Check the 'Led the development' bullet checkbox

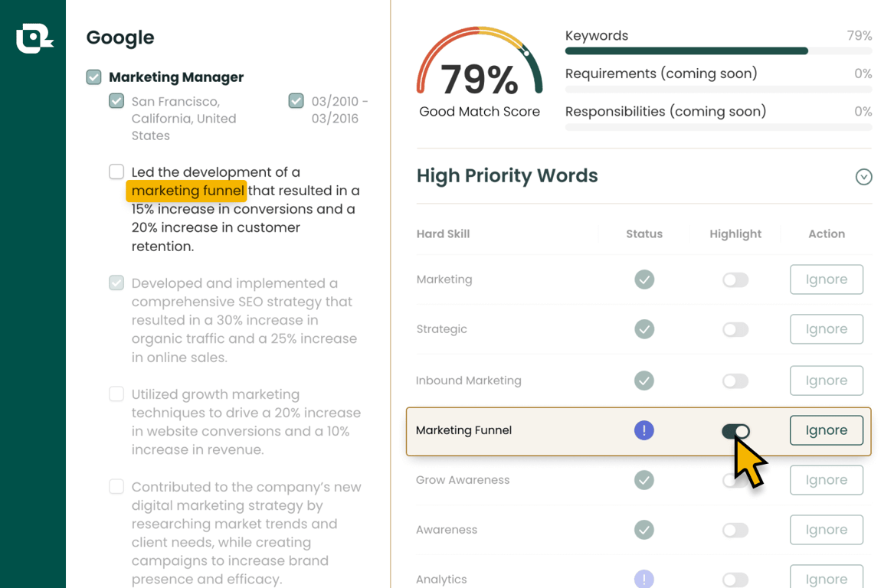(x=116, y=171)
